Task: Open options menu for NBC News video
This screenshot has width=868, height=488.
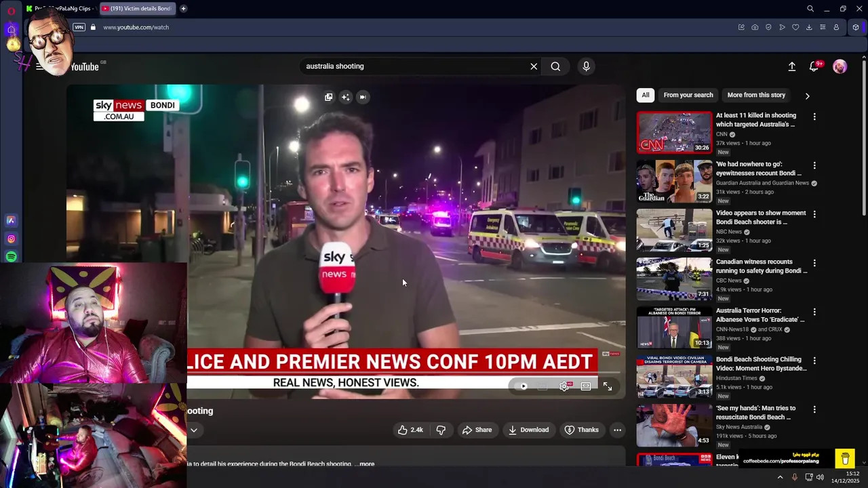Action: click(x=814, y=214)
